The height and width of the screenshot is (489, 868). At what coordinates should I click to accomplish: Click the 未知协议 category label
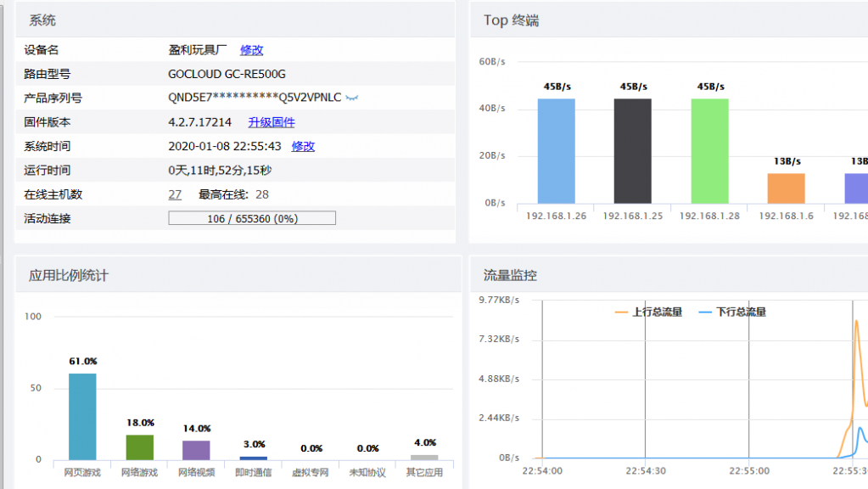coord(367,473)
